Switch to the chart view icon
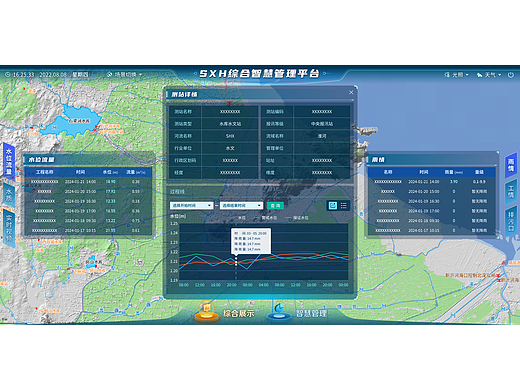The image size is (520, 390). pos(332,206)
